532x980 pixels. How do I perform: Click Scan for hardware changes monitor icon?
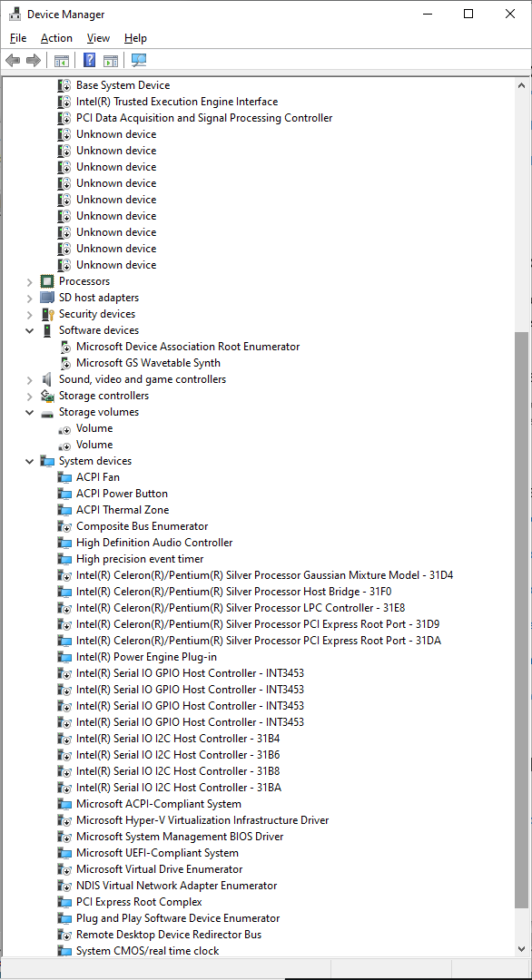click(x=139, y=61)
